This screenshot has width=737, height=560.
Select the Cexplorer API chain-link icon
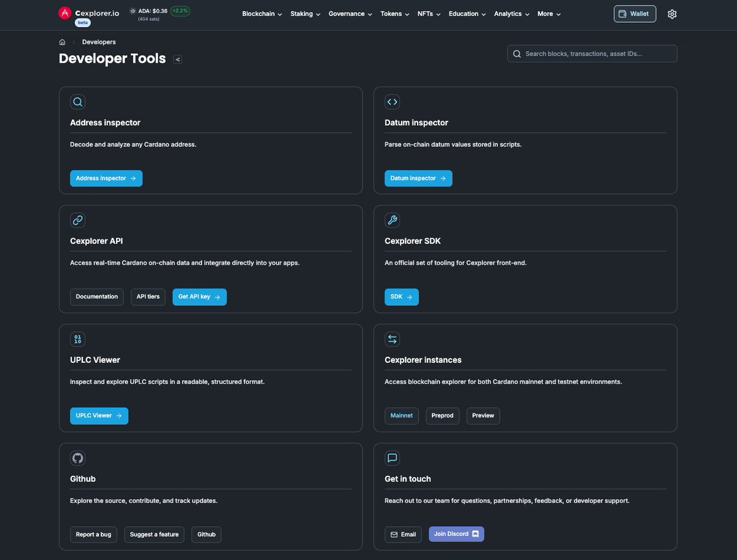(x=77, y=220)
